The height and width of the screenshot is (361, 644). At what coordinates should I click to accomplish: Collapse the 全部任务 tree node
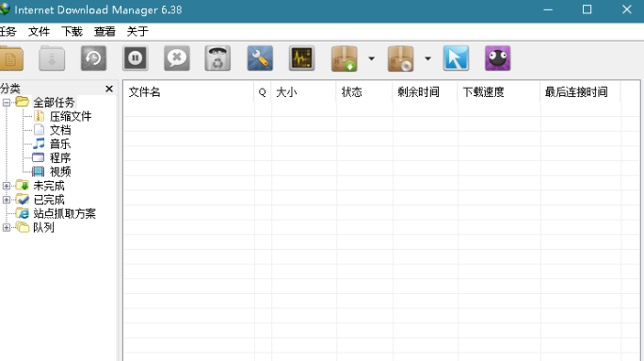[7, 103]
